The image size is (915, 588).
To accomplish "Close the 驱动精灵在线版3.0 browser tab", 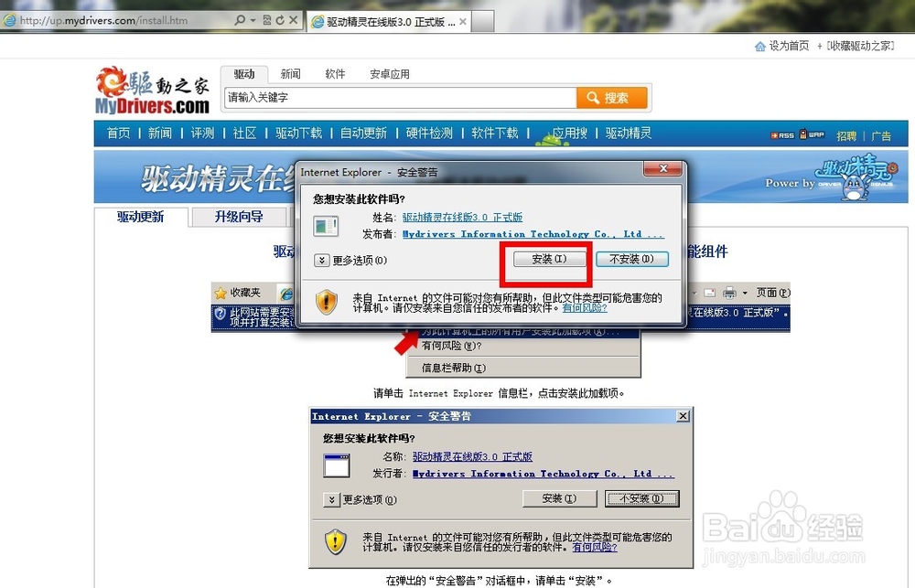I will pos(463,22).
